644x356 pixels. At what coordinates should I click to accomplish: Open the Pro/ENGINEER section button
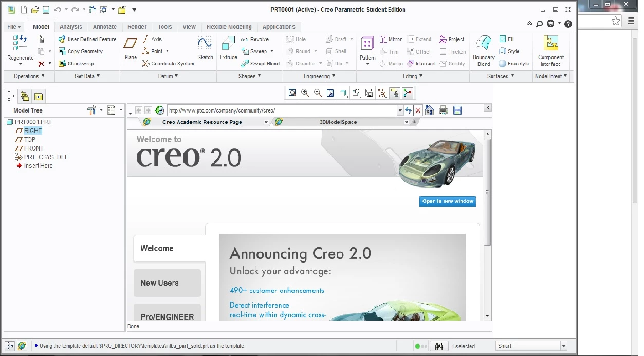pyautogui.click(x=167, y=312)
